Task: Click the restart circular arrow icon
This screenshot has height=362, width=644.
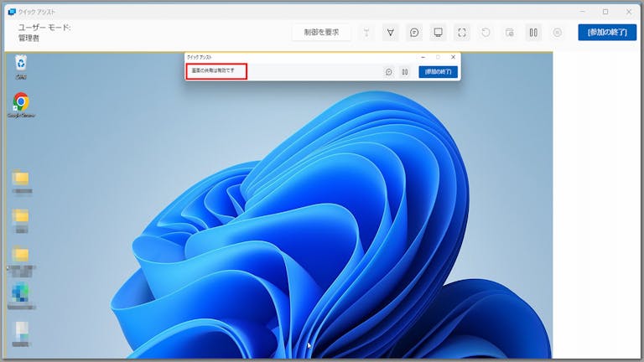Action: pyautogui.click(x=486, y=33)
